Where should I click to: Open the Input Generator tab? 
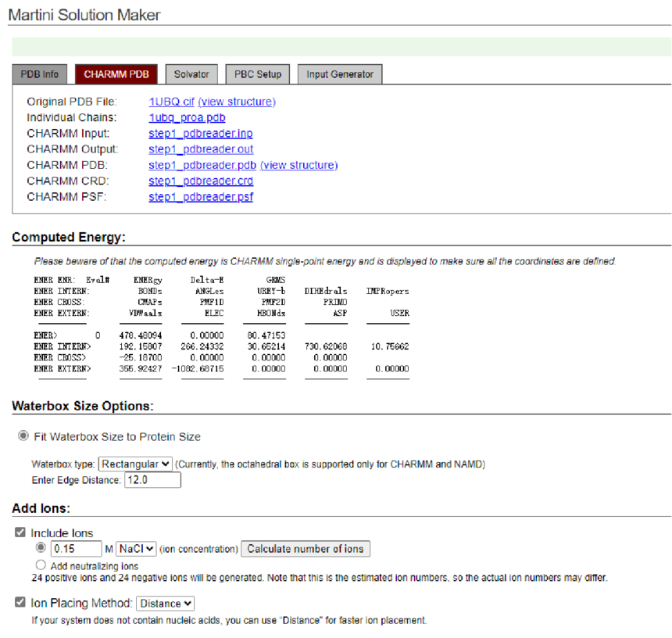click(339, 74)
